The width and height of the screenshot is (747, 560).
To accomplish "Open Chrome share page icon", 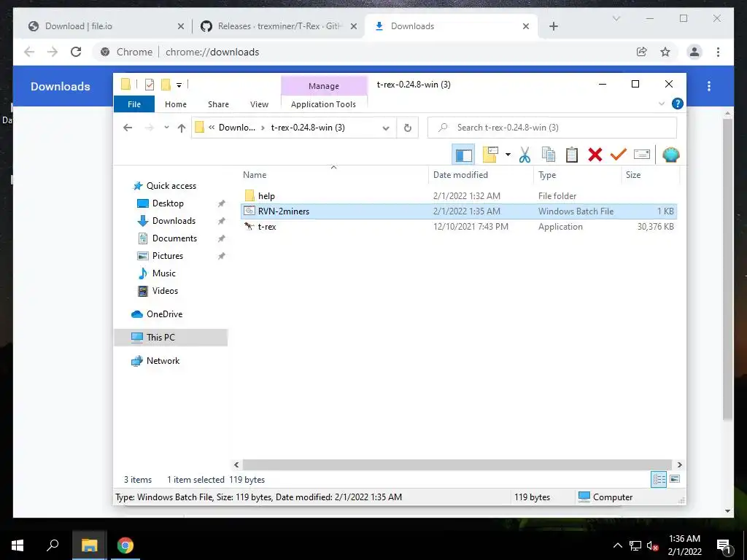I will 642,52.
